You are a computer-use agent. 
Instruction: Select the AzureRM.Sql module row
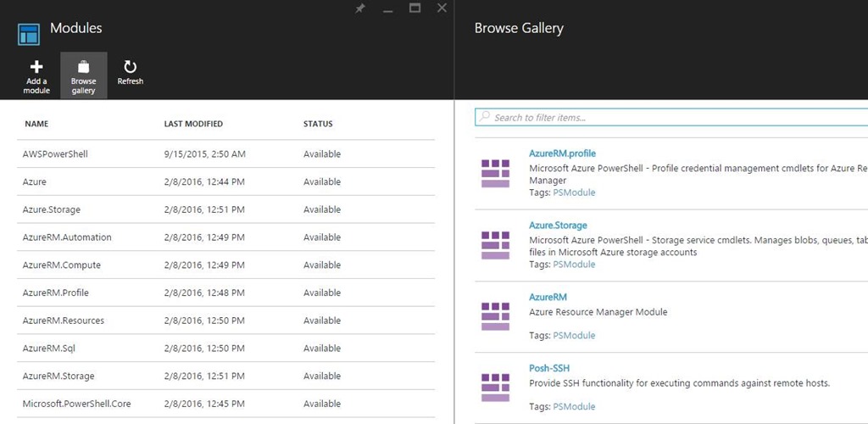pyautogui.click(x=225, y=349)
